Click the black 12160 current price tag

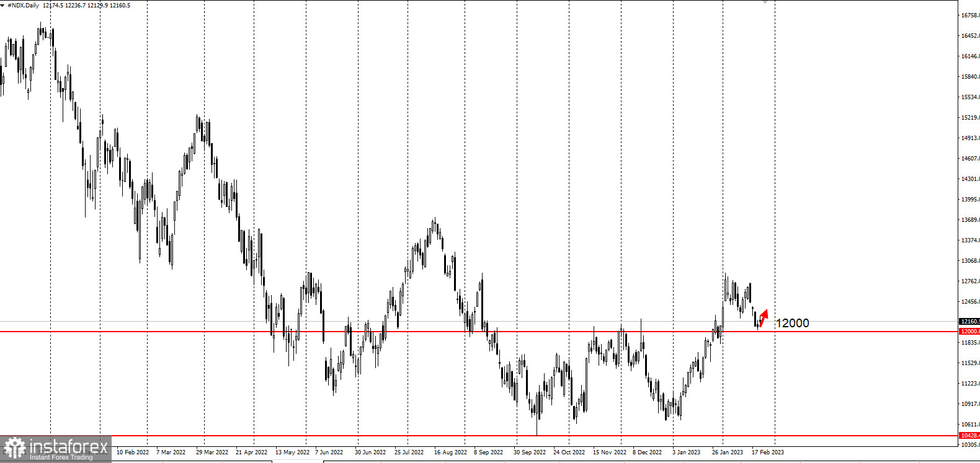click(969, 322)
